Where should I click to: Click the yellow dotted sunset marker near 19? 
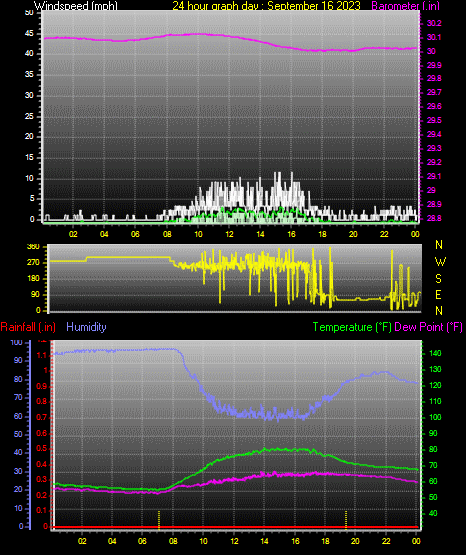click(346, 520)
